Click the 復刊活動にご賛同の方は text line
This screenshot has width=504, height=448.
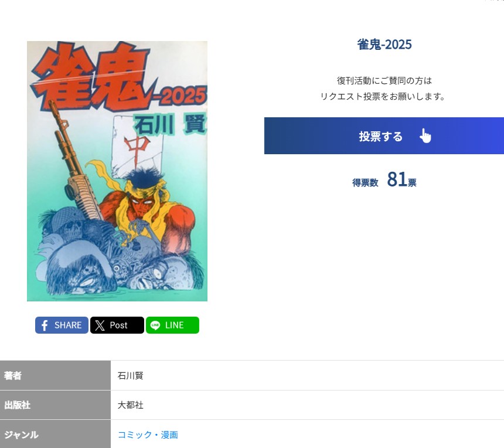[x=384, y=80]
